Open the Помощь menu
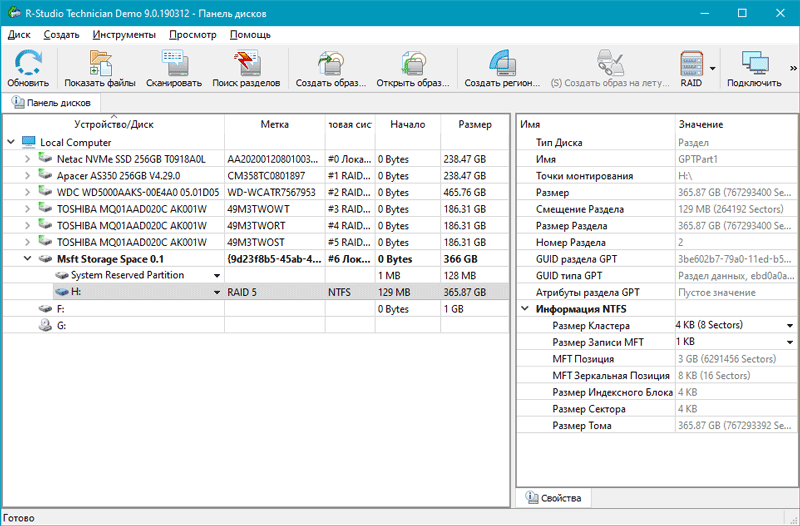This screenshot has height=526, width=800. [250, 35]
